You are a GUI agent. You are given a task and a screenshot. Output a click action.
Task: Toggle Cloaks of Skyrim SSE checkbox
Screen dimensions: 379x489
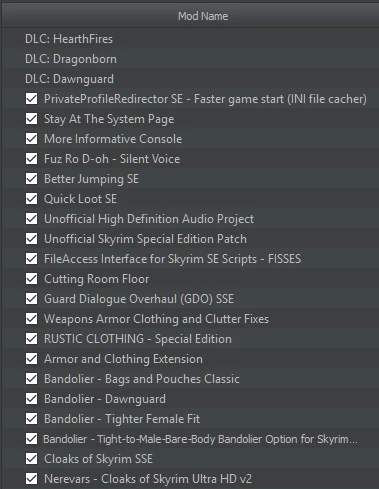click(32, 459)
